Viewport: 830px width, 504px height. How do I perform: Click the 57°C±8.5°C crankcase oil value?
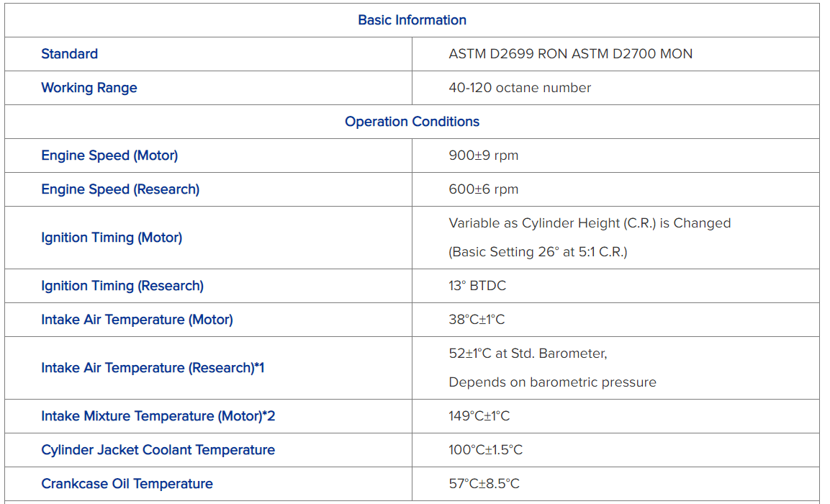484,484
